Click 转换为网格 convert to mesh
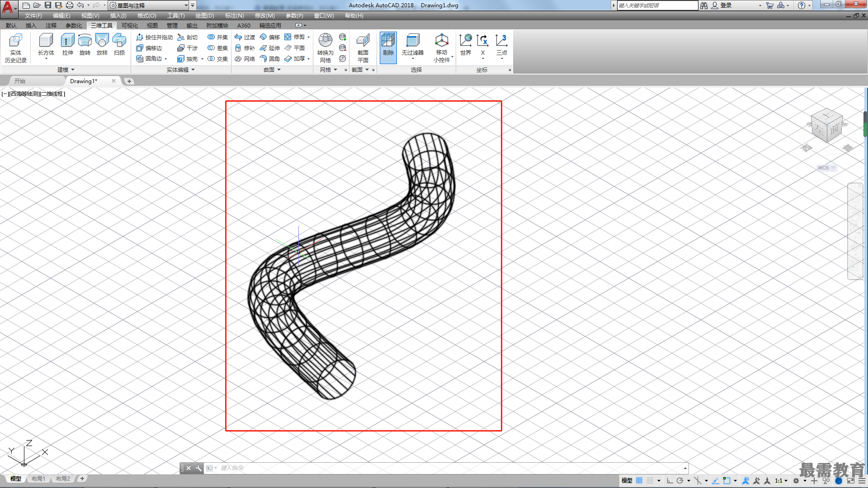 point(325,48)
